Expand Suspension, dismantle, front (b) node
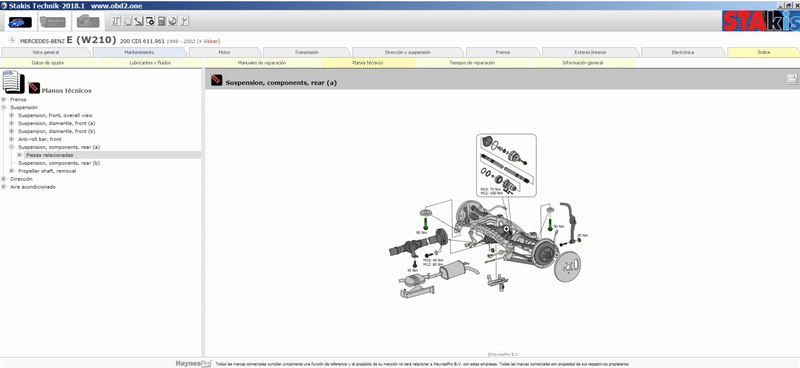800x368 pixels. (x=12, y=131)
